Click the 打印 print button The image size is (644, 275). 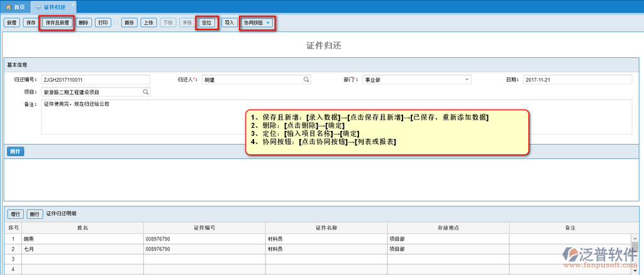104,23
